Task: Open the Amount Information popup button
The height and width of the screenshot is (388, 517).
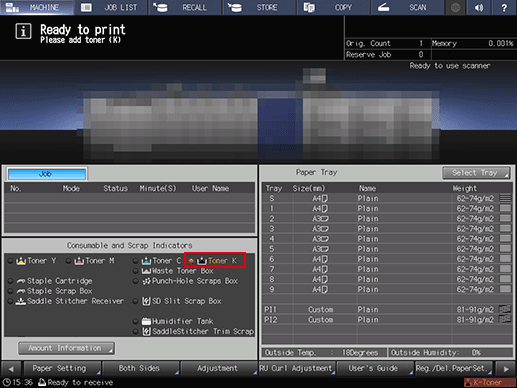Action: point(66,348)
